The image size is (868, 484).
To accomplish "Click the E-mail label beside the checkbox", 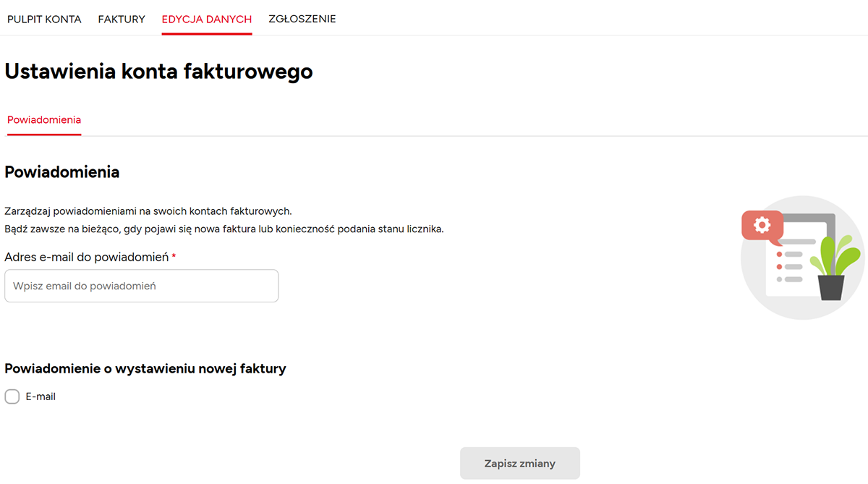I will pyautogui.click(x=41, y=396).
